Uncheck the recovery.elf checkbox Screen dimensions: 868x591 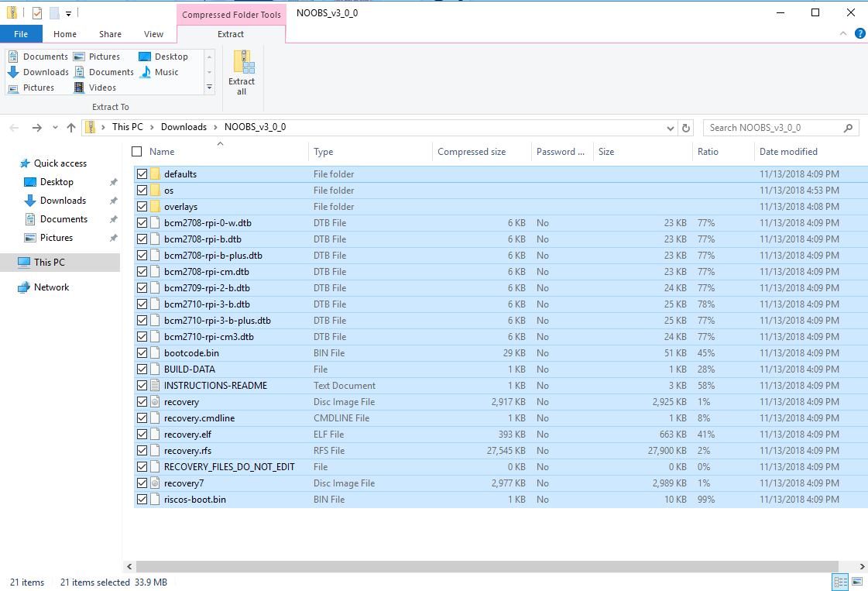coord(142,435)
